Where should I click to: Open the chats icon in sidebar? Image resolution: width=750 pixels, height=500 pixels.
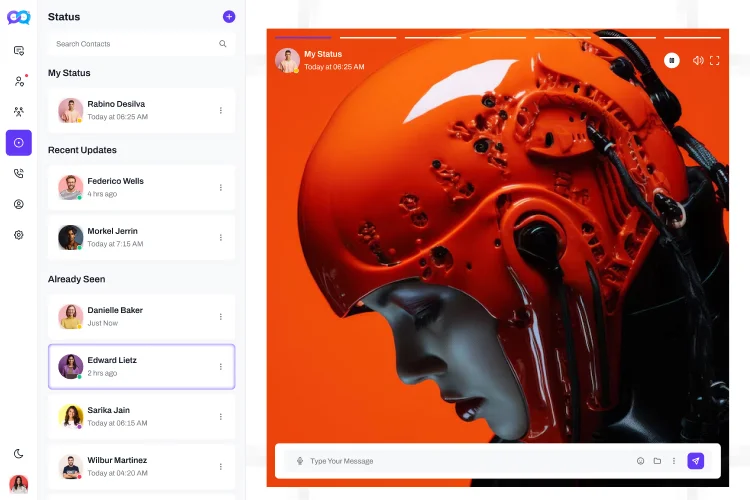pos(19,50)
